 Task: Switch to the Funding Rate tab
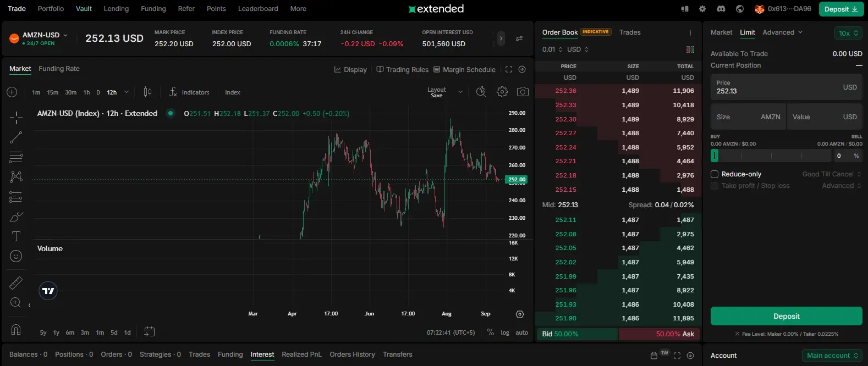point(59,69)
